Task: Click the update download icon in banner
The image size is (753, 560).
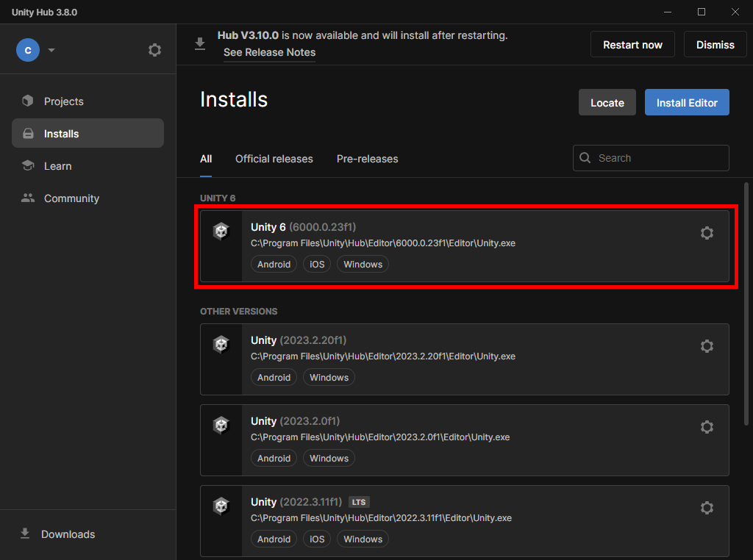Action: (x=200, y=44)
